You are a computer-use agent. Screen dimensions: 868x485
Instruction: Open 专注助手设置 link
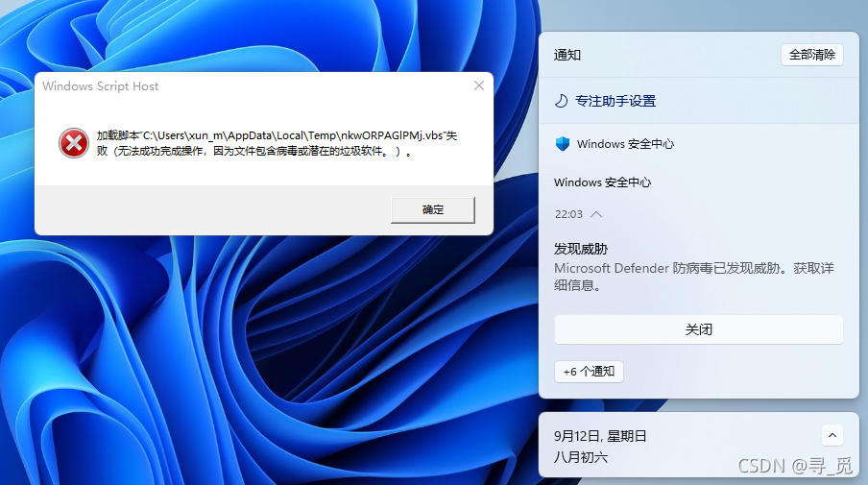pyautogui.click(x=615, y=101)
